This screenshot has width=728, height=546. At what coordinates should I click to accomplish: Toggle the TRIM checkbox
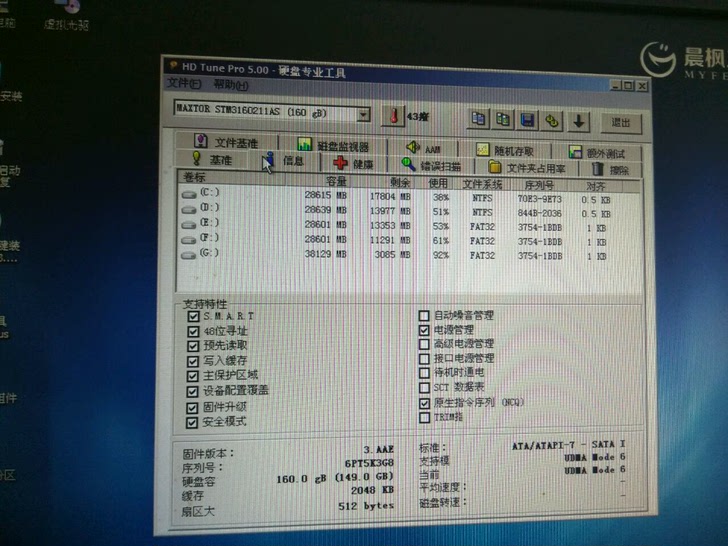click(x=424, y=417)
